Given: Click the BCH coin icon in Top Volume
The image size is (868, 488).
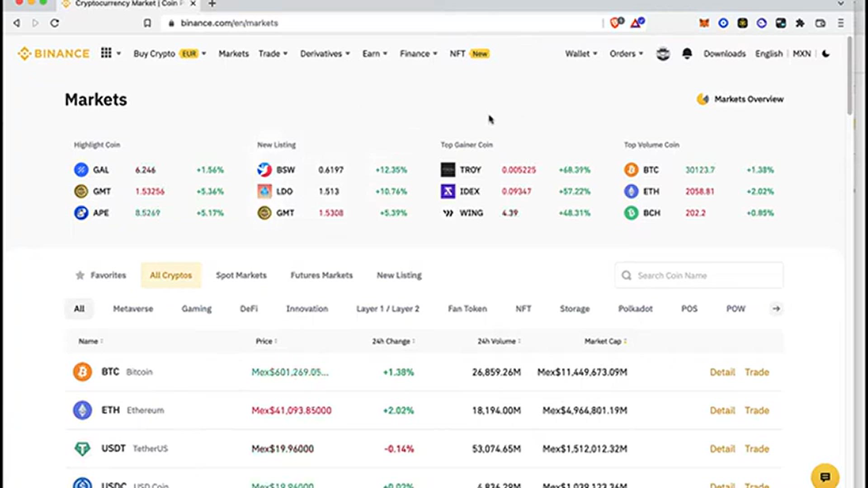Looking at the screenshot, I should coord(631,213).
